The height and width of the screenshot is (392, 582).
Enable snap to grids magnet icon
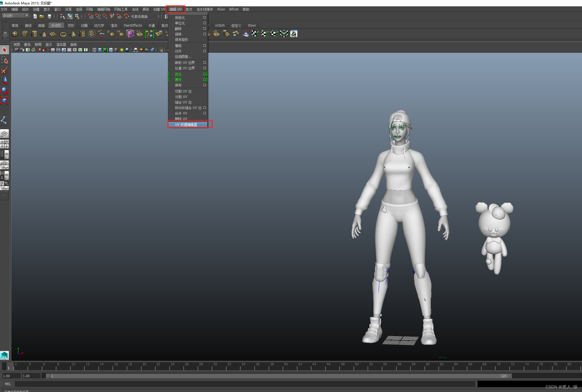pyautogui.click(x=90, y=16)
